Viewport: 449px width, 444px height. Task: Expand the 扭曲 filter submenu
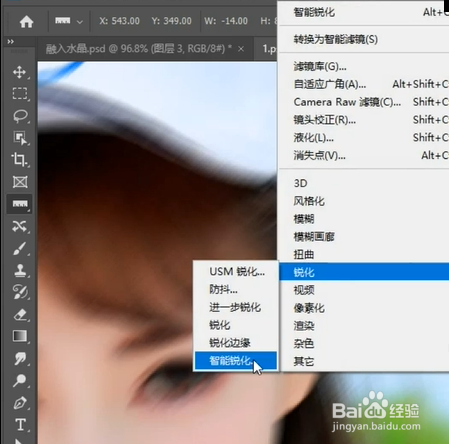click(x=364, y=255)
